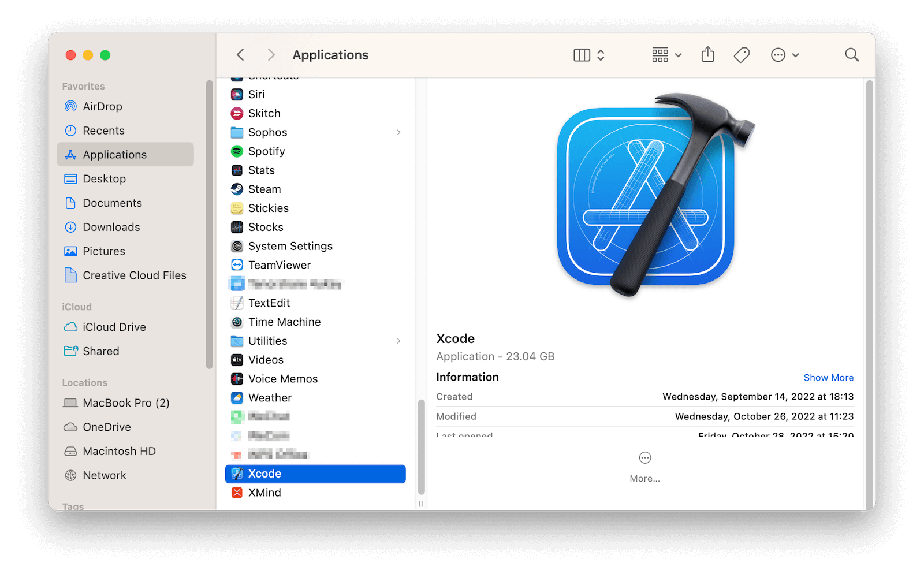This screenshot has width=924, height=574.
Task: Click the Back navigation arrow
Action: pos(240,54)
